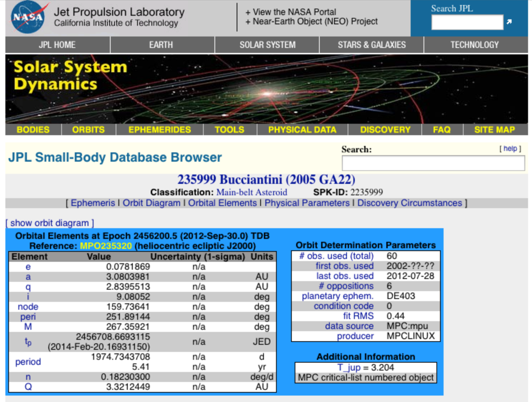Screen dimensions: 532x402
Task: Open '# obs. used (total)' link
Action: coord(336,256)
